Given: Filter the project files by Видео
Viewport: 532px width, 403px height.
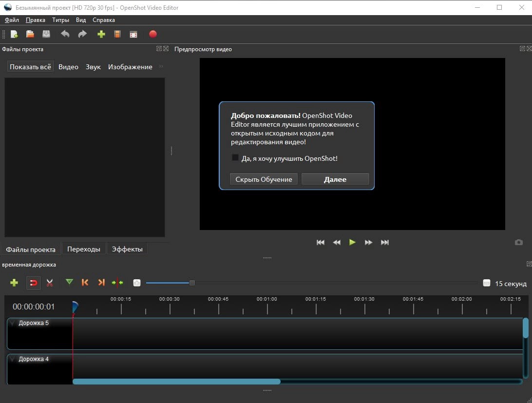Looking at the screenshot, I should (68, 67).
